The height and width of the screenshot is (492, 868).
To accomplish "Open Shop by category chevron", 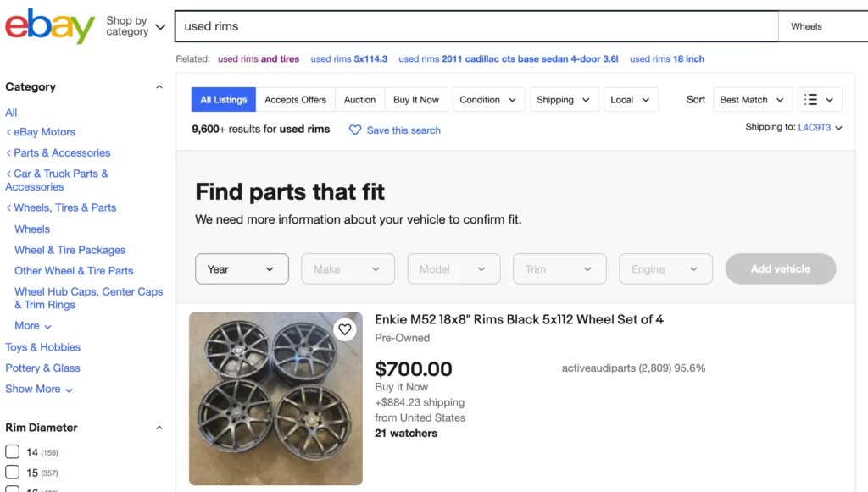I will pos(160,26).
